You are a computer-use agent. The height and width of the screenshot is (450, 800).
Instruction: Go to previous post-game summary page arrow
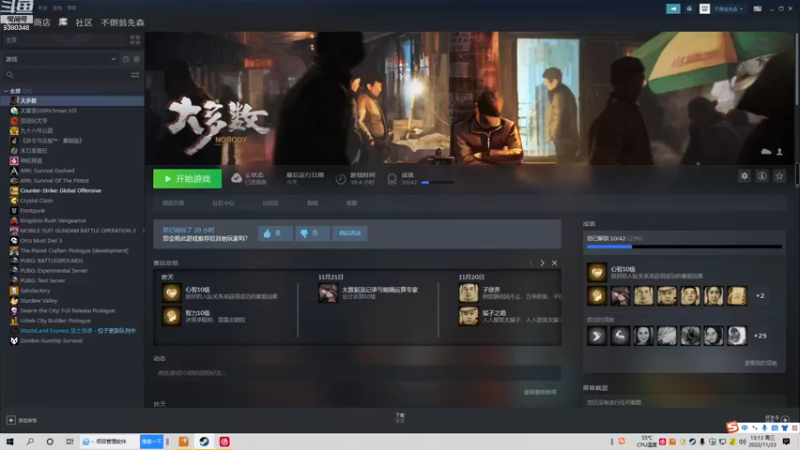coord(531,263)
